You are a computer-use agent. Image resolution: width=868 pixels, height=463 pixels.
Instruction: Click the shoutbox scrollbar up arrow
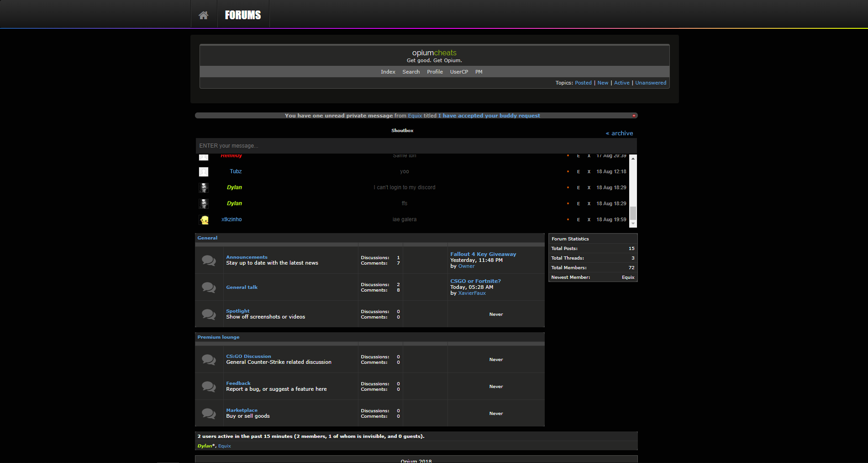coord(633,158)
